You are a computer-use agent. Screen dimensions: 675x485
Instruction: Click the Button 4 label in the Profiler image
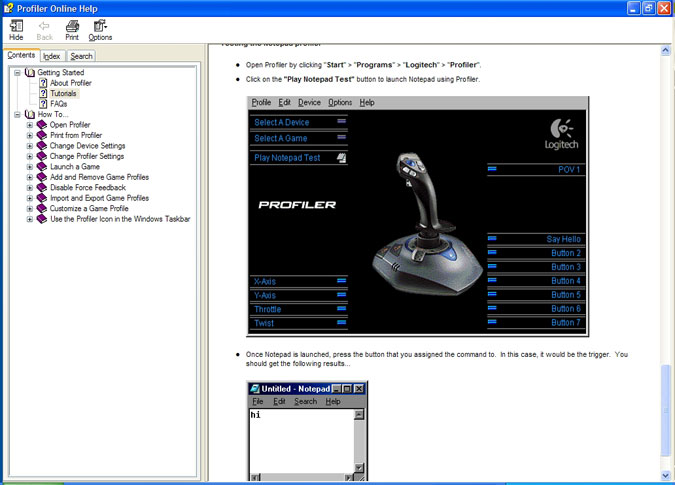tap(566, 281)
